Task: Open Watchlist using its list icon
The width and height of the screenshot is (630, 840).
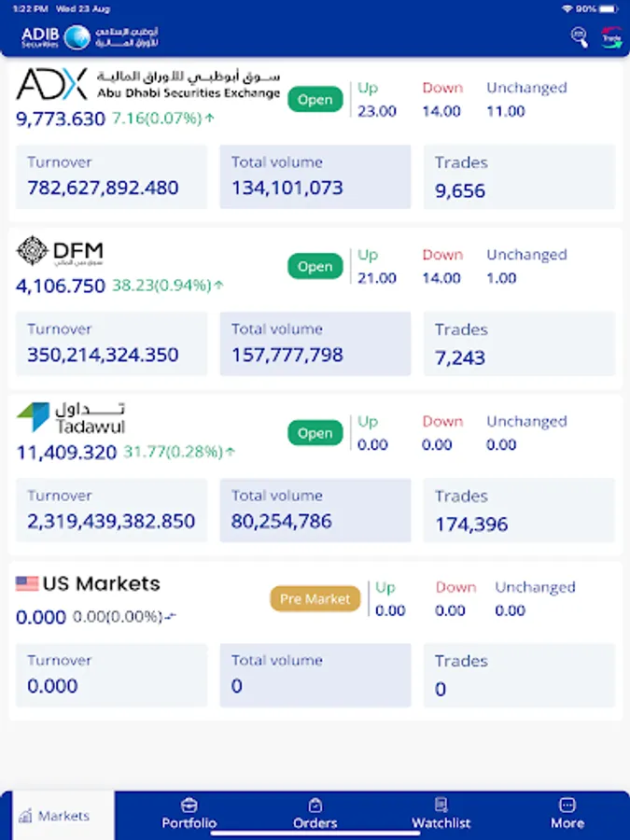Action: (441, 803)
